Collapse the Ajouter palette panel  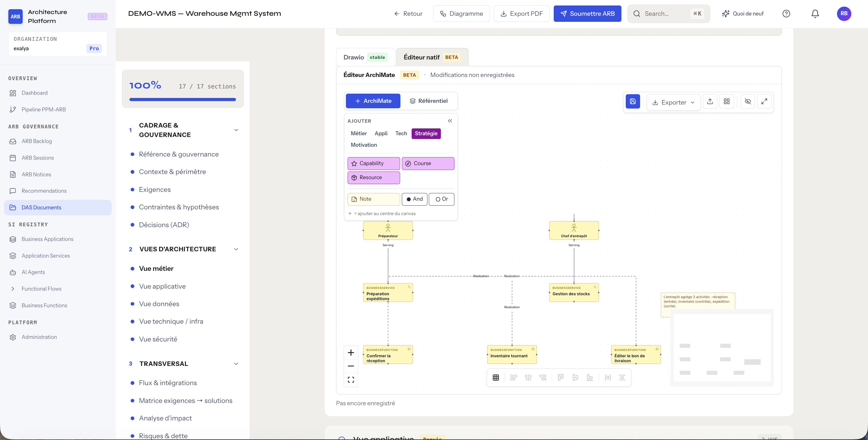pyautogui.click(x=450, y=121)
